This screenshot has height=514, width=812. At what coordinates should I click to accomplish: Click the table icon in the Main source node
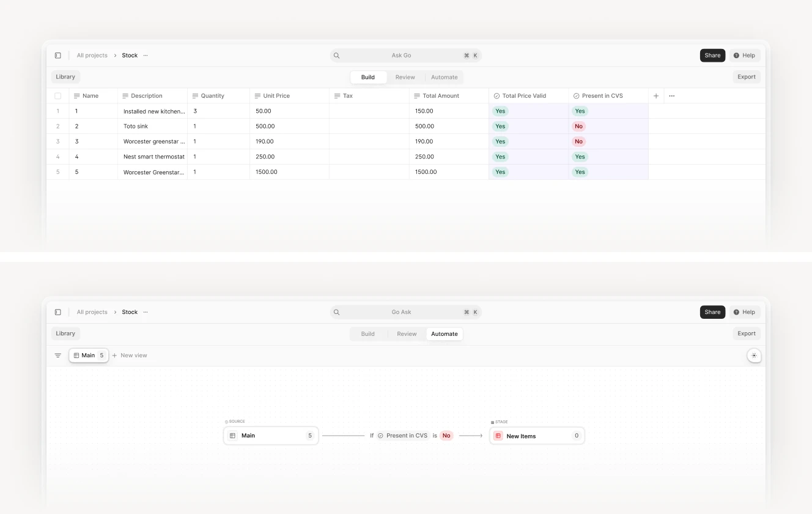tap(232, 436)
